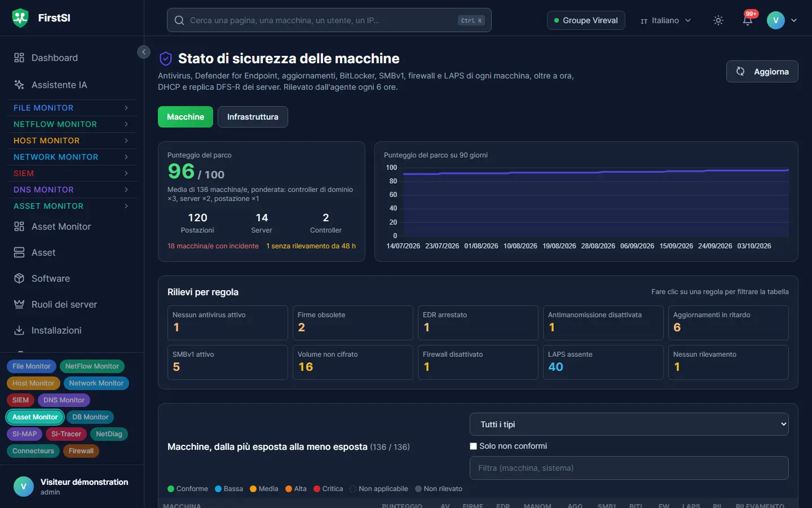Open the Assistente IA sparkle icon
The height and width of the screenshot is (508, 812).
(x=19, y=85)
